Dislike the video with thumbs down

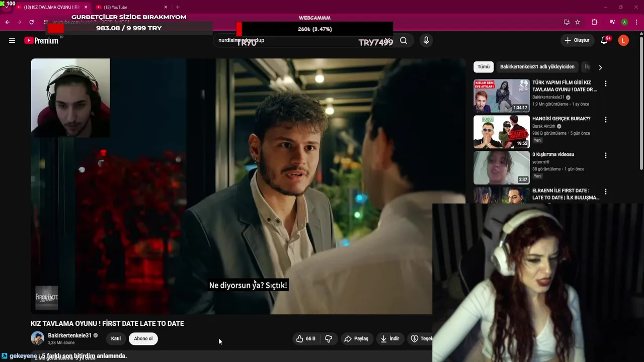pos(329,339)
